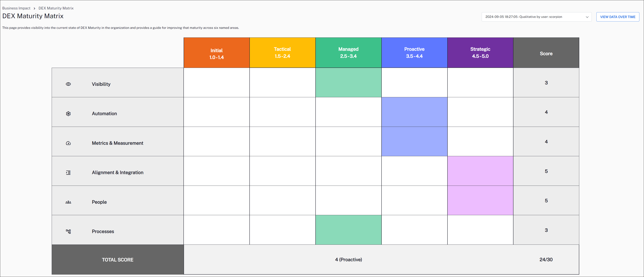Screen dimensions: 644x277
Task: Click View Data Over Time button
Action: pyautogui.click(x=618, y=17)
